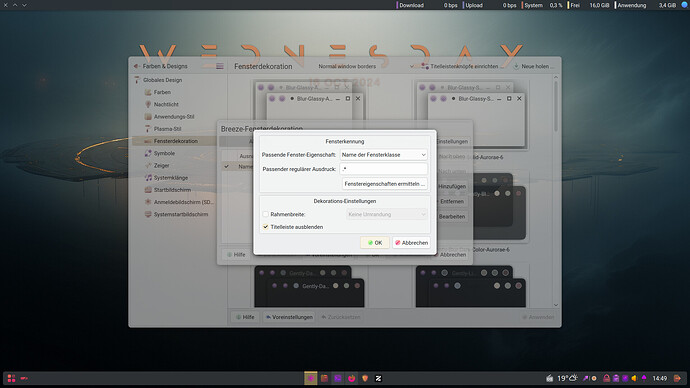Launch the Brave browser from the taskbar
This screenshot has height=388, width=690.
click(365, 378)
